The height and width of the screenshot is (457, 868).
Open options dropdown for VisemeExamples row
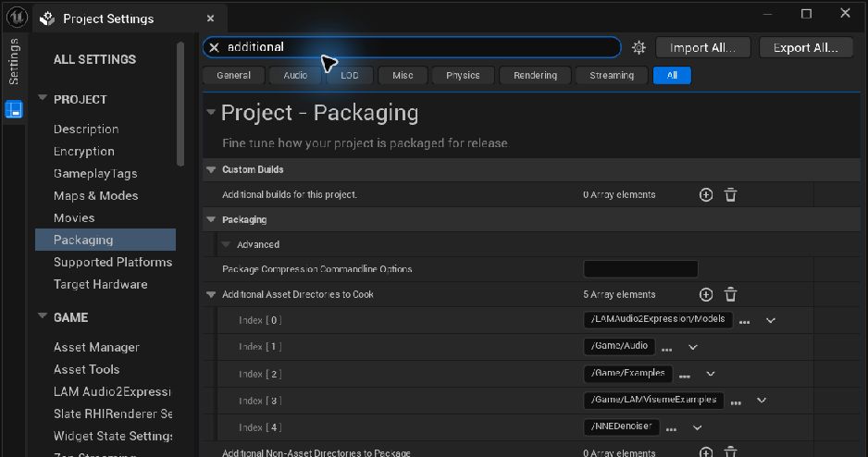coord(762,401)
